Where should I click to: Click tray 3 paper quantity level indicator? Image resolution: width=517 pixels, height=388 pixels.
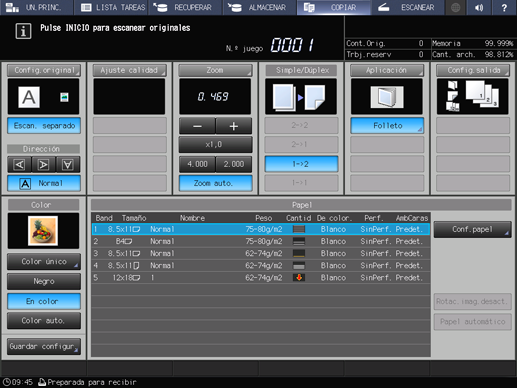click(x=299, y=253)
